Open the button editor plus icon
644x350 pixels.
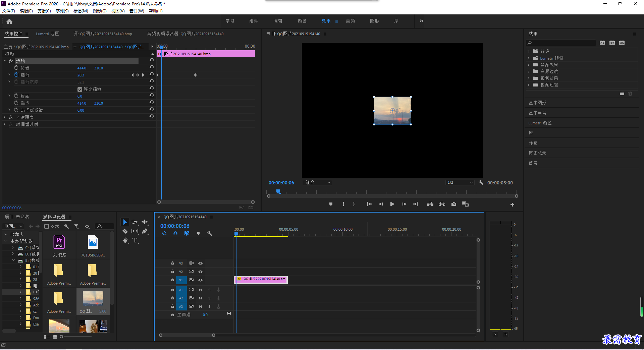pos(512,205)
